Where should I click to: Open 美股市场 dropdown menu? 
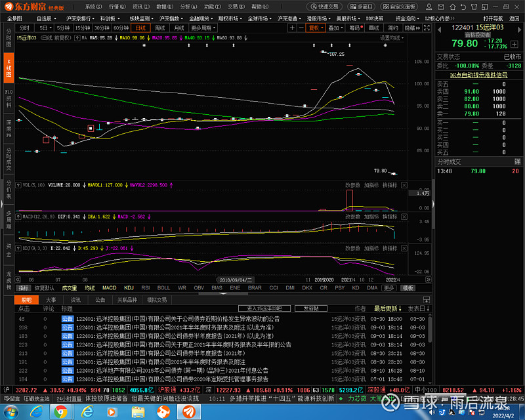348,18
